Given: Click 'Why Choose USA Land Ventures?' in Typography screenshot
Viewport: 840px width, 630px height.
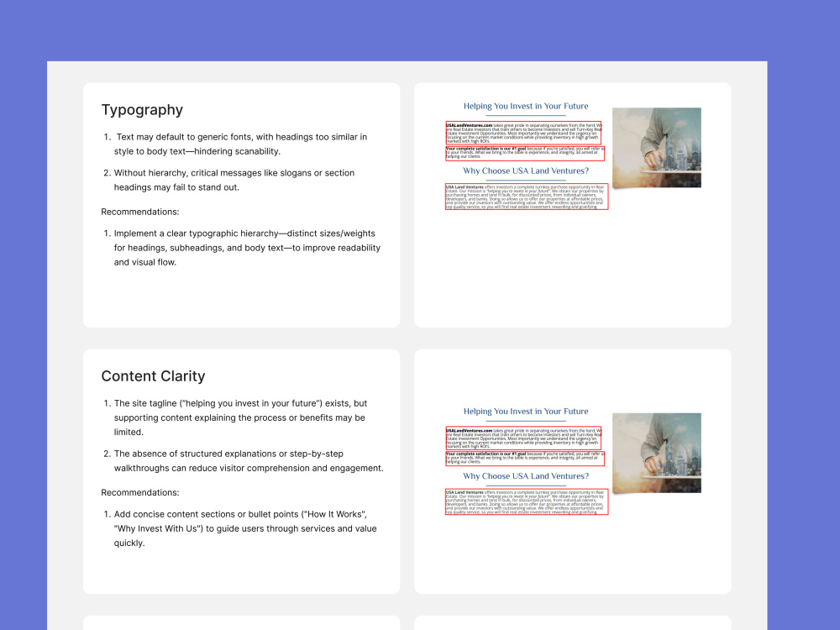Looking at the screenshot, I should click(x=526, y=171).
